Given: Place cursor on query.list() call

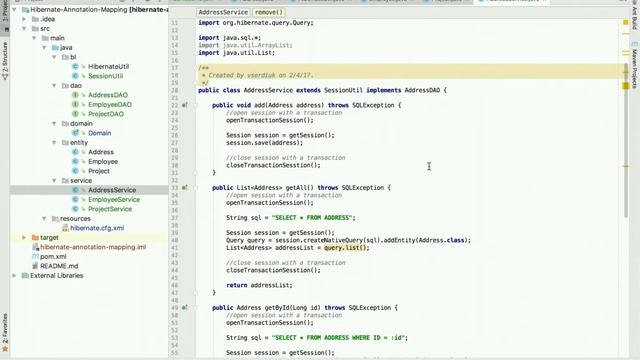Looking at the screenshot, I should coord(347,248).
